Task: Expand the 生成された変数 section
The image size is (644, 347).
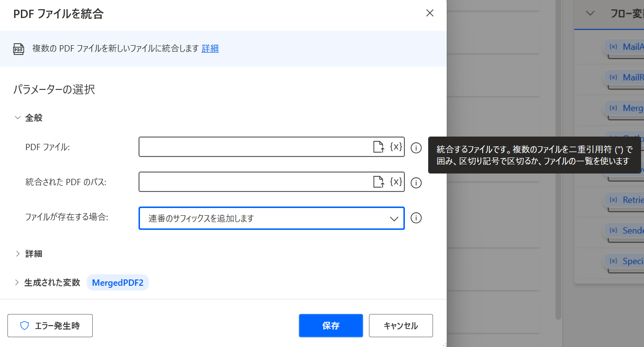Action: click(17, 282)
